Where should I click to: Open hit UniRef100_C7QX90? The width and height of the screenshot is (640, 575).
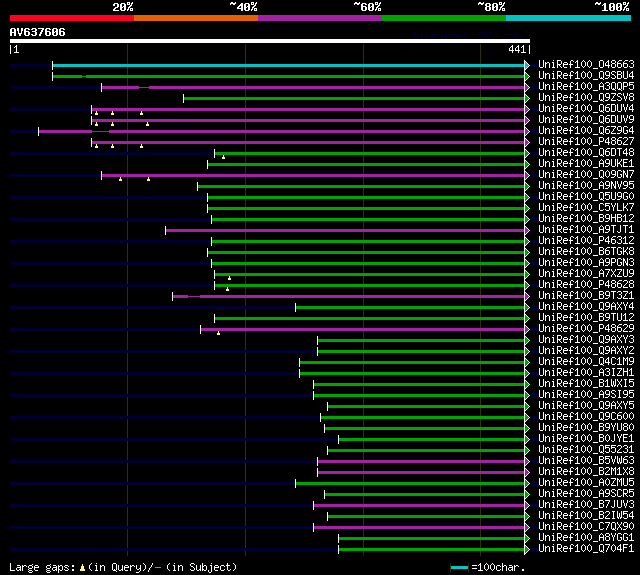pos(586,527)
